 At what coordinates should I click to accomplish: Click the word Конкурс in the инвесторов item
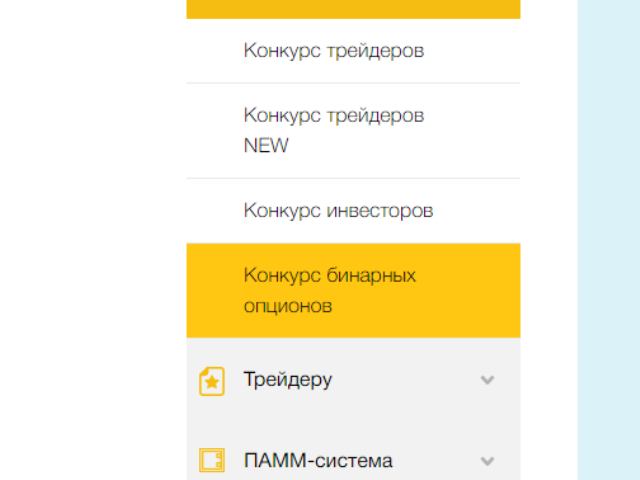tap(282, 211)
